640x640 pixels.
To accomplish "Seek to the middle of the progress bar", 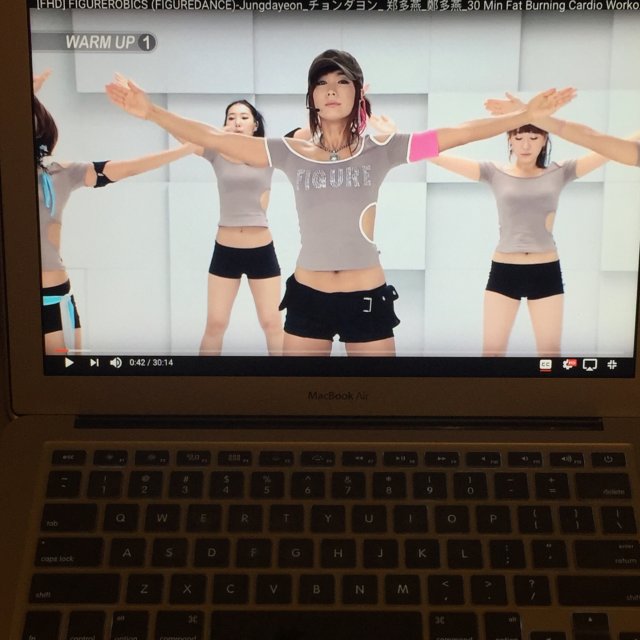I will pos(340,353).
